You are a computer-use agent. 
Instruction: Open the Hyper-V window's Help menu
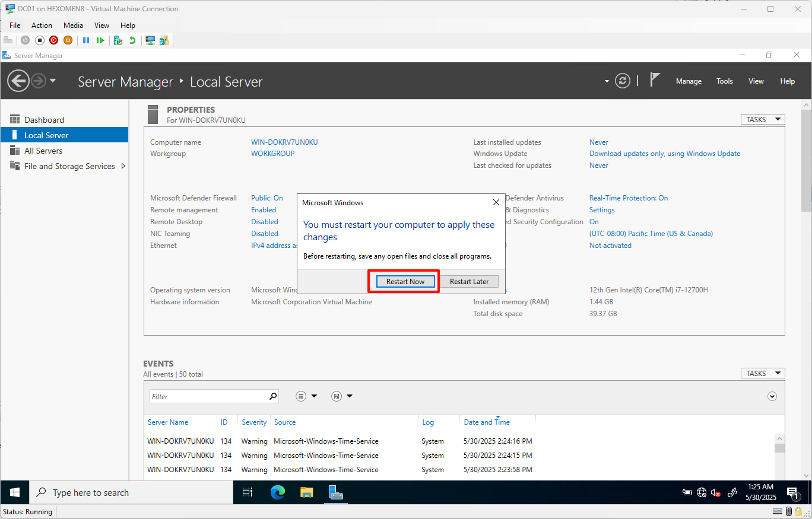[x=128, y=26]
